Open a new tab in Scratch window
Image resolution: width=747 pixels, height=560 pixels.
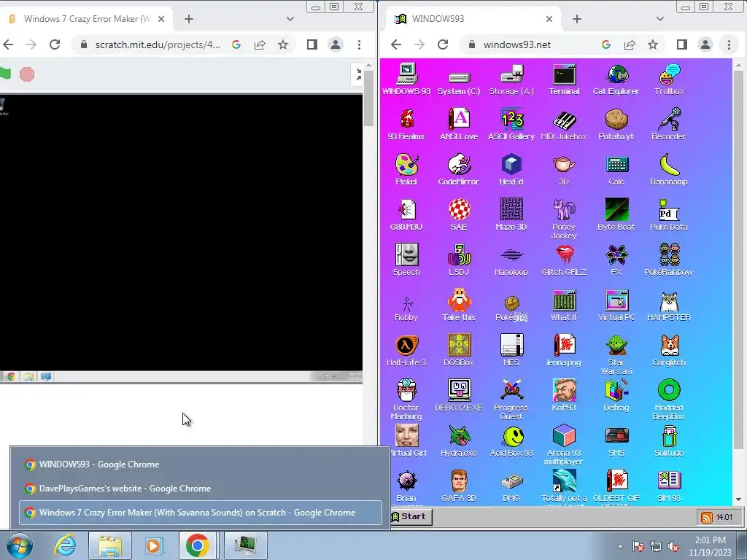click(x=189, y=19)
